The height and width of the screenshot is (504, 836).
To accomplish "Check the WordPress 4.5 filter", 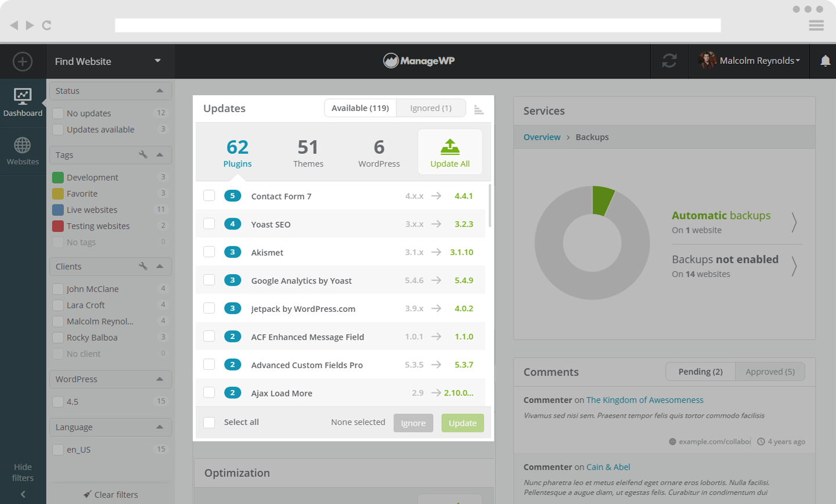I will pos(58,401).
